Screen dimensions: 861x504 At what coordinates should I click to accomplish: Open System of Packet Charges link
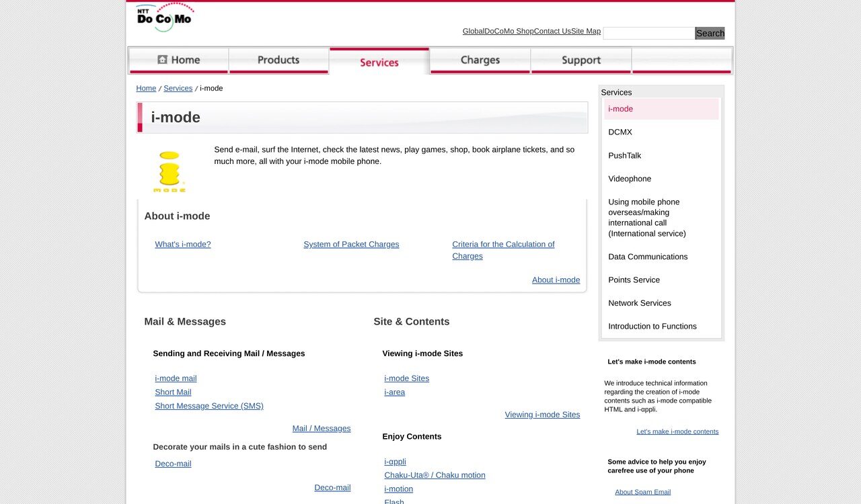[x=351, y=245]
